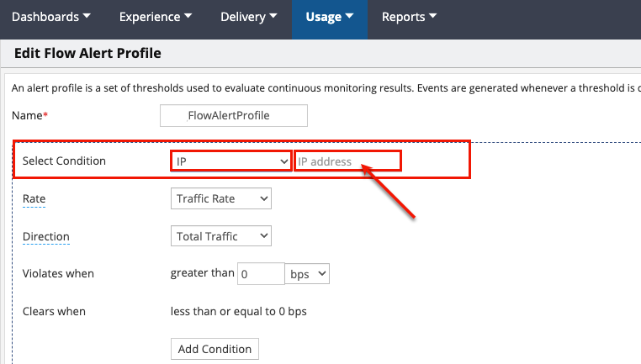The width and height of the screenshot is (641, 364).
Task: Expand the Reports menu
Action: pos(409,17)
